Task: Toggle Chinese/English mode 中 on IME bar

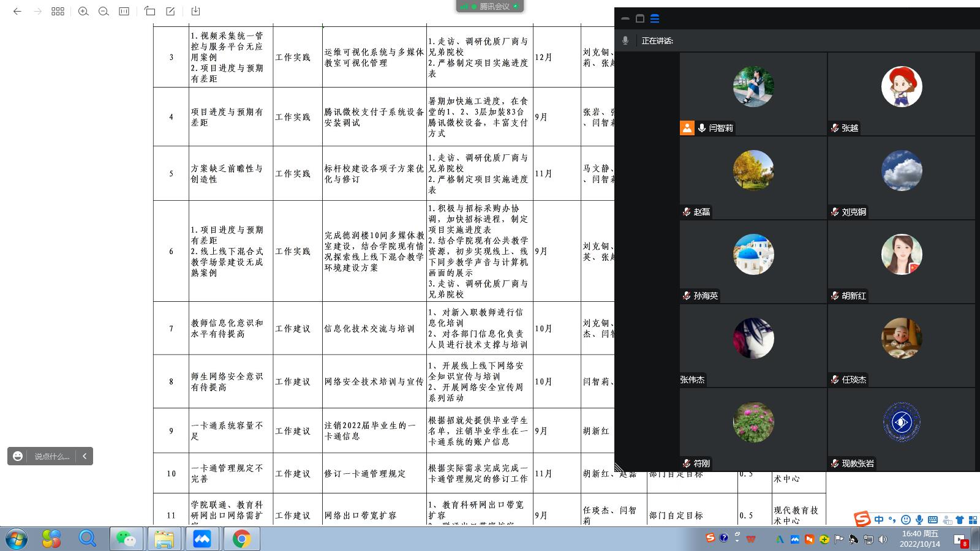Action: pos(879,520)
